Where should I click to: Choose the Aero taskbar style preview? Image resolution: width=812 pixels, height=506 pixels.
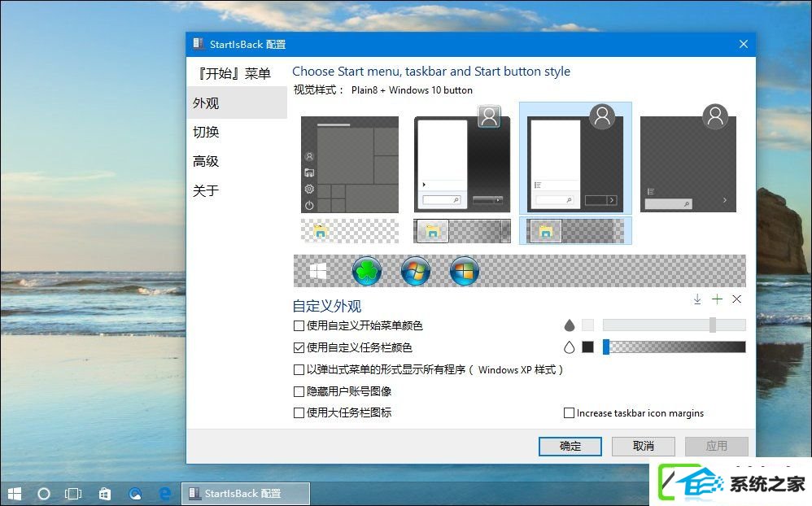[462, 231]
